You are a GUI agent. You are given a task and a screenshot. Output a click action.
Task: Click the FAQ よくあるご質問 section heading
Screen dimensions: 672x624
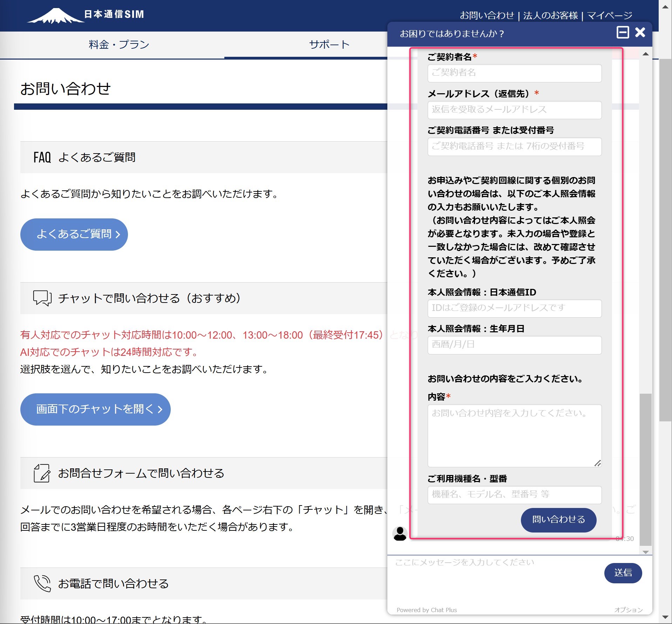pyautogui.click(x=84, y=157)
